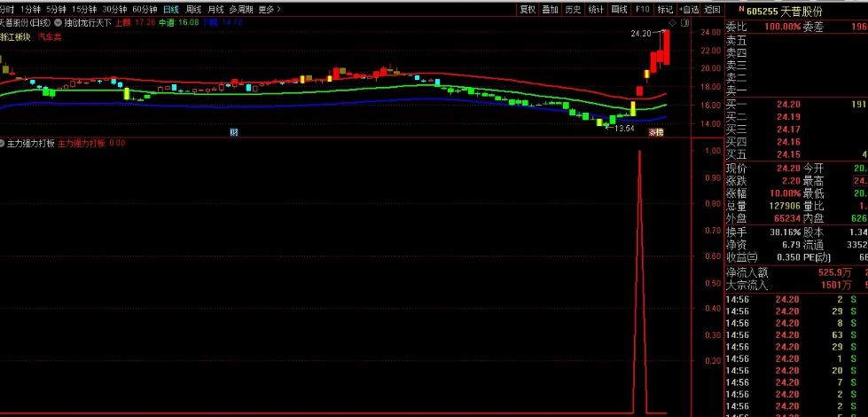Select the 多周期 multi-period tab
The width and height of the screenshot is (868, 417).
[240, 9]
